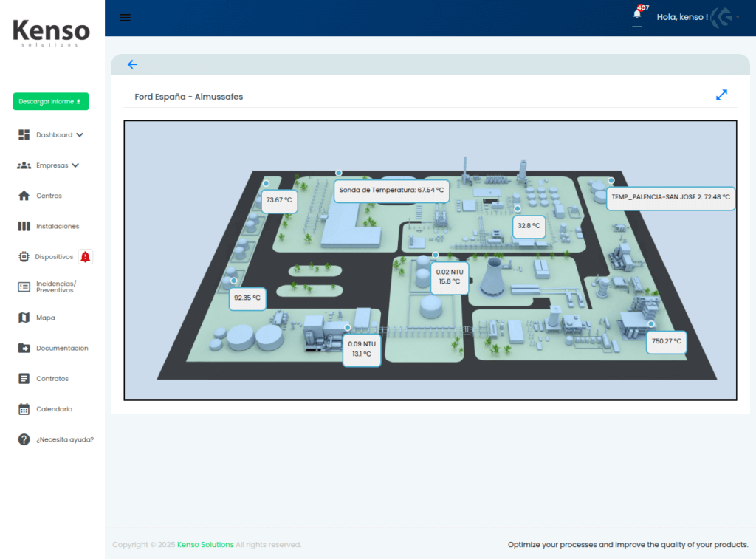Click the red alarm bell beside Dispositivos

pyautogui.click(x=86, y=256)
